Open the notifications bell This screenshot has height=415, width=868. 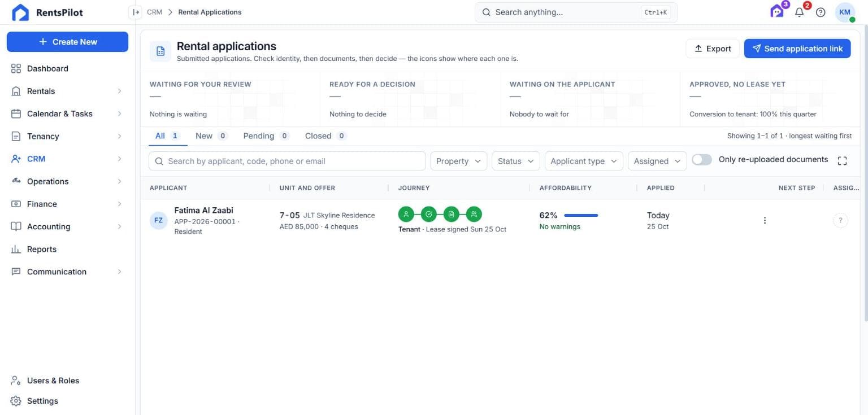(x=799, y=12)
